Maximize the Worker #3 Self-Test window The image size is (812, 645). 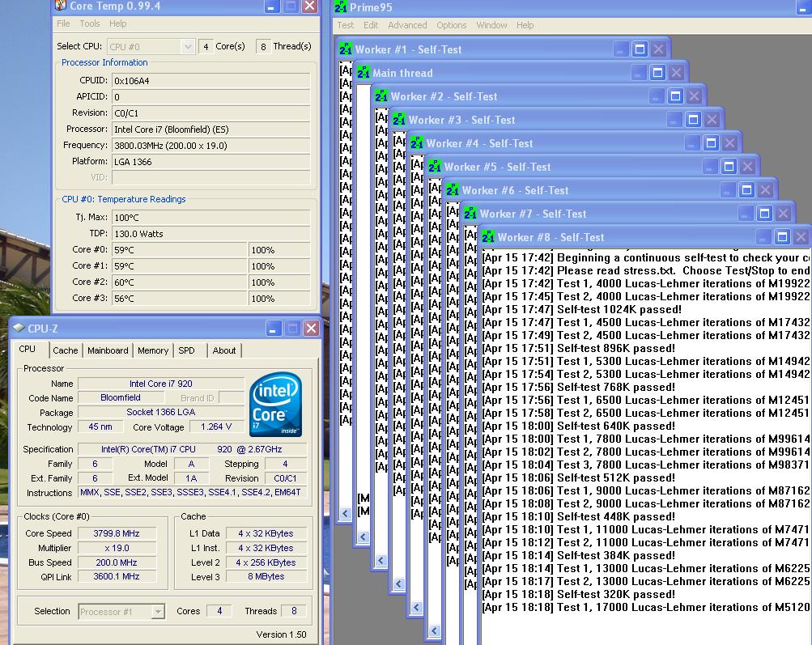[694, 120]
